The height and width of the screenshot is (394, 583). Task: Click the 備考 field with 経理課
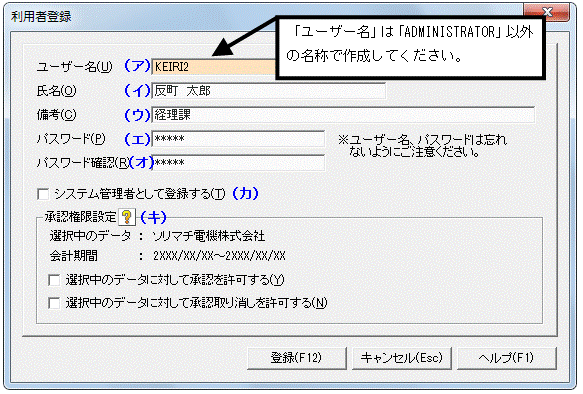pos(343,115)
